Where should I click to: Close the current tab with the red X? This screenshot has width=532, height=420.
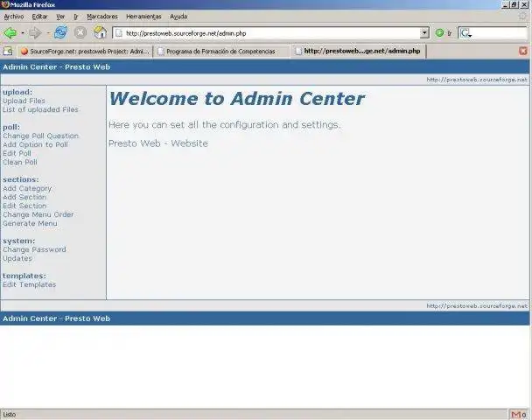coord(523,52)
